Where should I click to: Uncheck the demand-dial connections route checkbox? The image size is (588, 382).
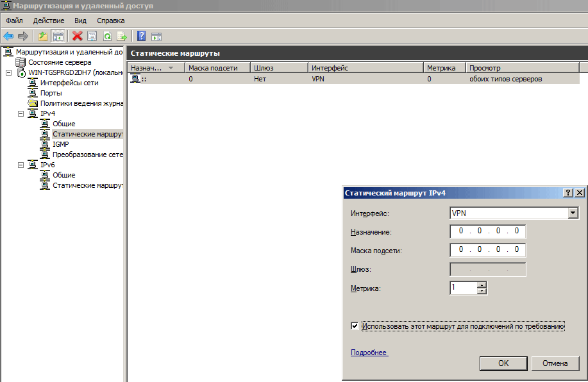pyautogui.click(x=355, y=326)
